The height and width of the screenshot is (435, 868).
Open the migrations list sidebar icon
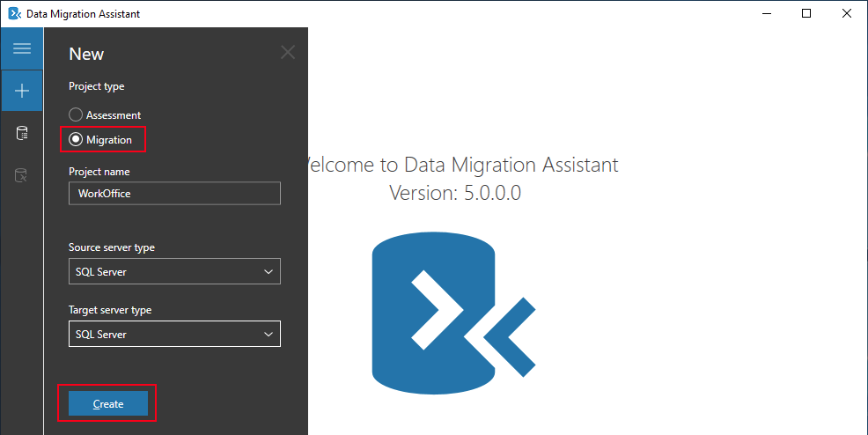coord(22,176)
